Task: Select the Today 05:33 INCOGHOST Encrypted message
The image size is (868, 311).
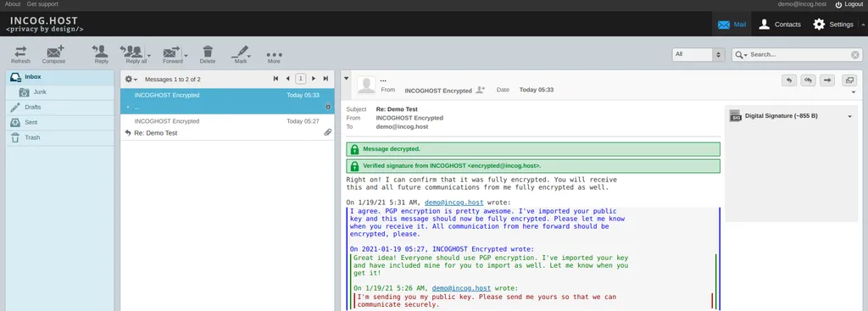Action: 227,102
